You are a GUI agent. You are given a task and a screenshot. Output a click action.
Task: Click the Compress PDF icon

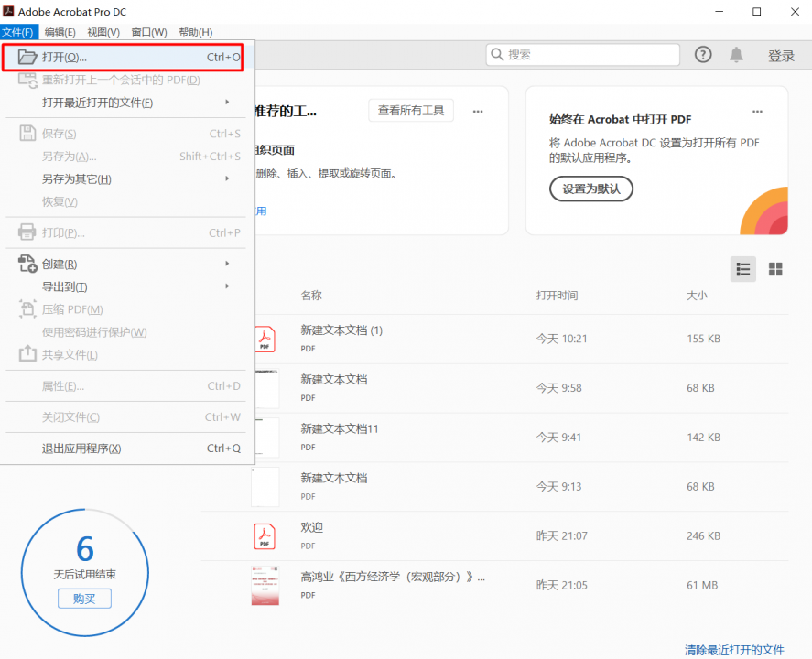pos(27,309)
